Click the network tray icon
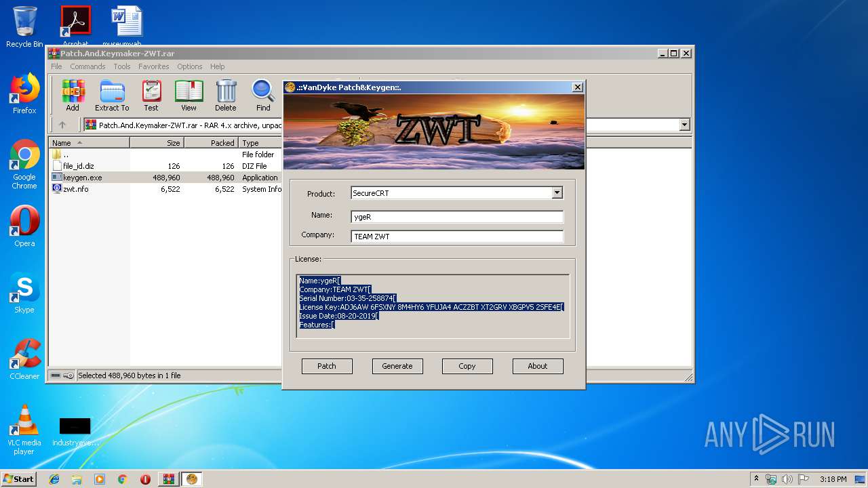Viewport: 868px width, 488px height. click(x=771, y=479)
